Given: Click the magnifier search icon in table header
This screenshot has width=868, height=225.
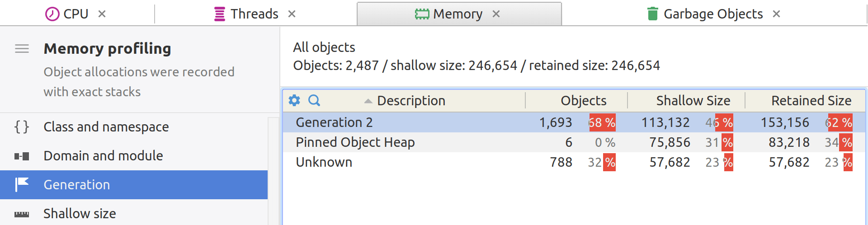Looking at the screenshot, I should click(x=314, y=100).
